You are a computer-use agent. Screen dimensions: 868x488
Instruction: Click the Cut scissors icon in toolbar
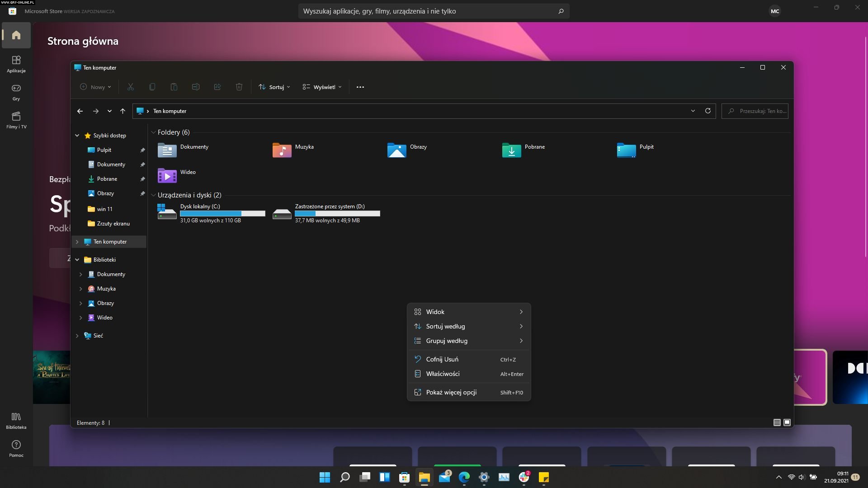(131, 87)
